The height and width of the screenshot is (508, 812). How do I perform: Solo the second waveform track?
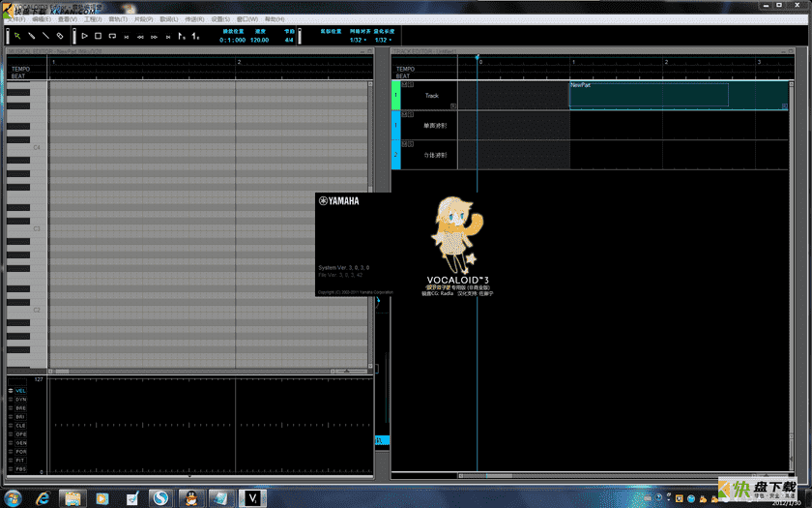click(x=410, y=143)
